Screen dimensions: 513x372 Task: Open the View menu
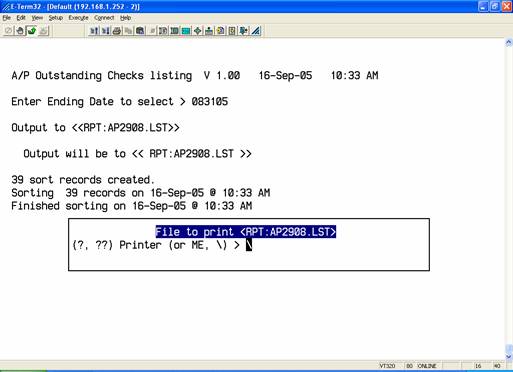pos(37,18)
